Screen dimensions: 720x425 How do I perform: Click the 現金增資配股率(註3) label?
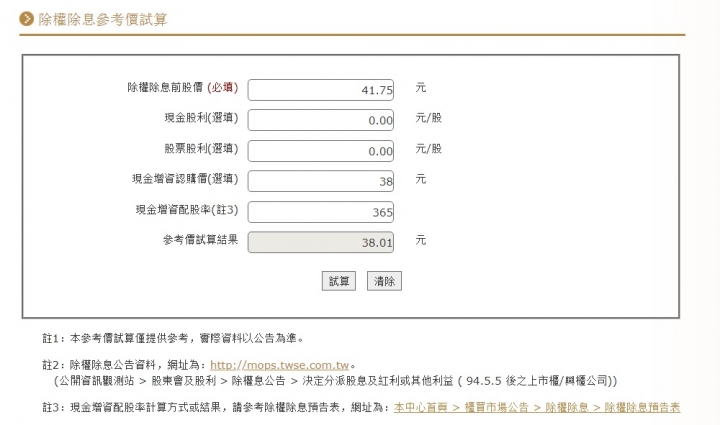coord(187,210)
